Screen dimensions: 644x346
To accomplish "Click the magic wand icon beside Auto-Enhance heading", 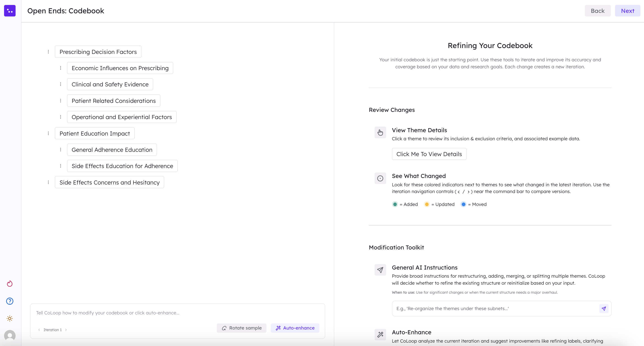I will (380, 334).
